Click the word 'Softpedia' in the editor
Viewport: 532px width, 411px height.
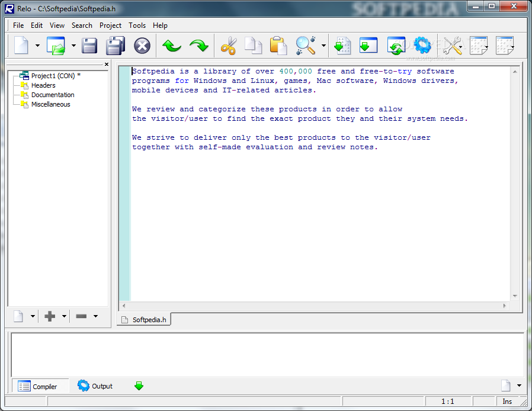(153, 71)
